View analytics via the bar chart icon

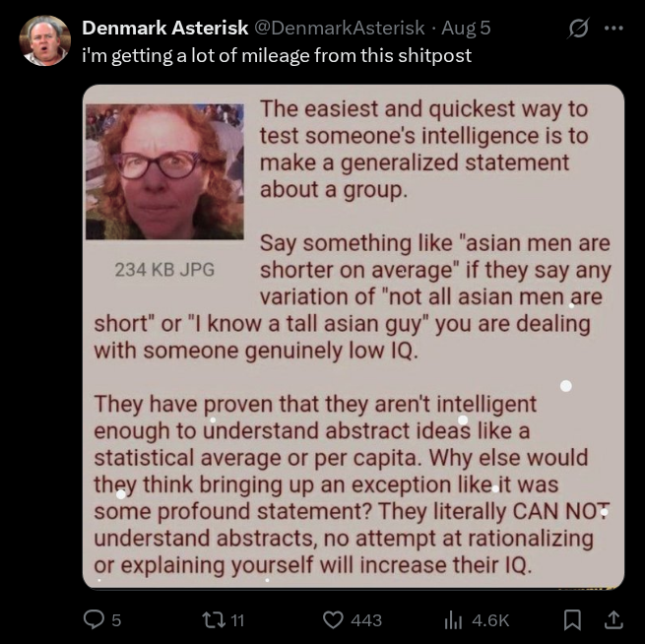[x=454, y=620]
